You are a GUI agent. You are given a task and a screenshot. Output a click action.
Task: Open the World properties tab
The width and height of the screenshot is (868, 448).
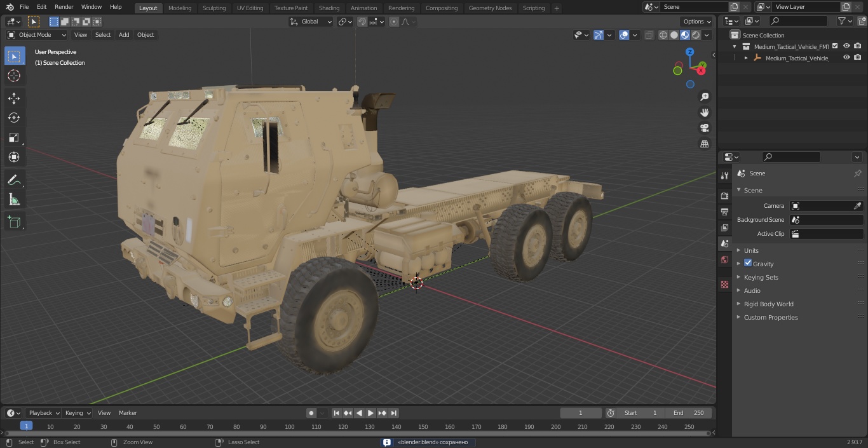[x=724, y=260]
